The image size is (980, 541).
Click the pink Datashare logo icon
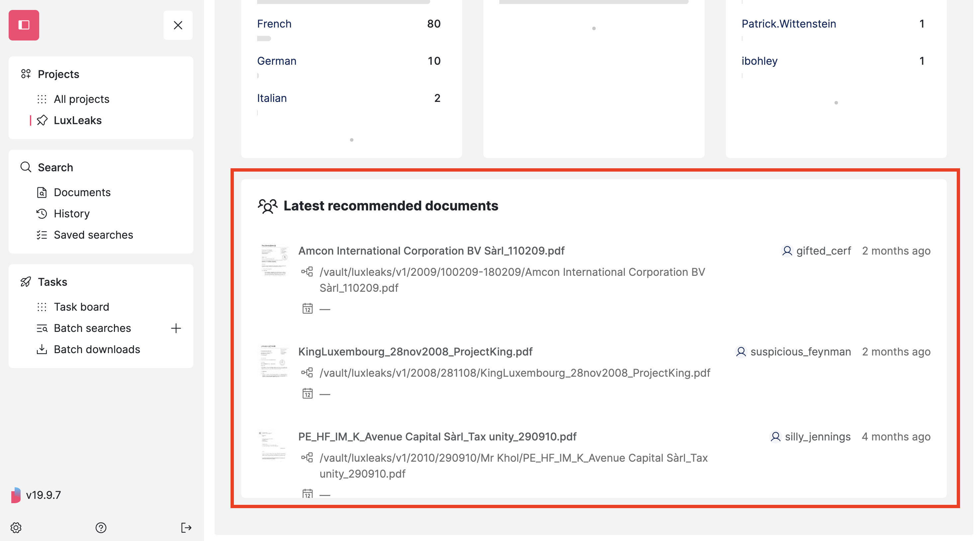pos(24,25)
